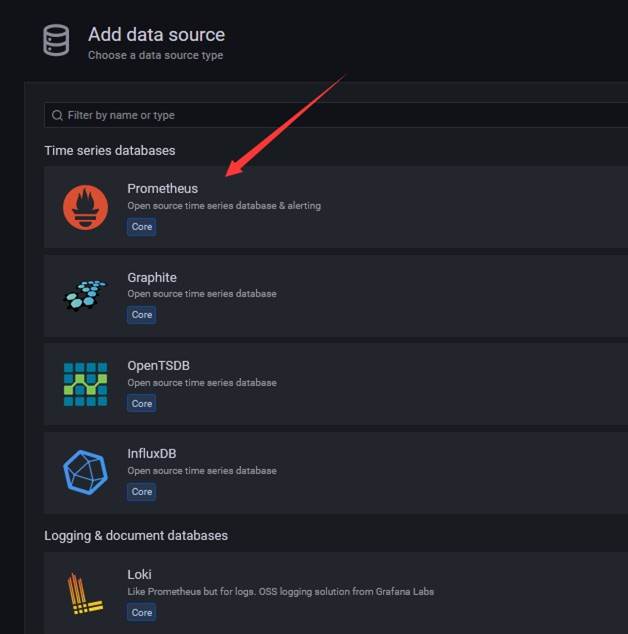Click the OpenTSDB grid logo icon

[85, 384]
